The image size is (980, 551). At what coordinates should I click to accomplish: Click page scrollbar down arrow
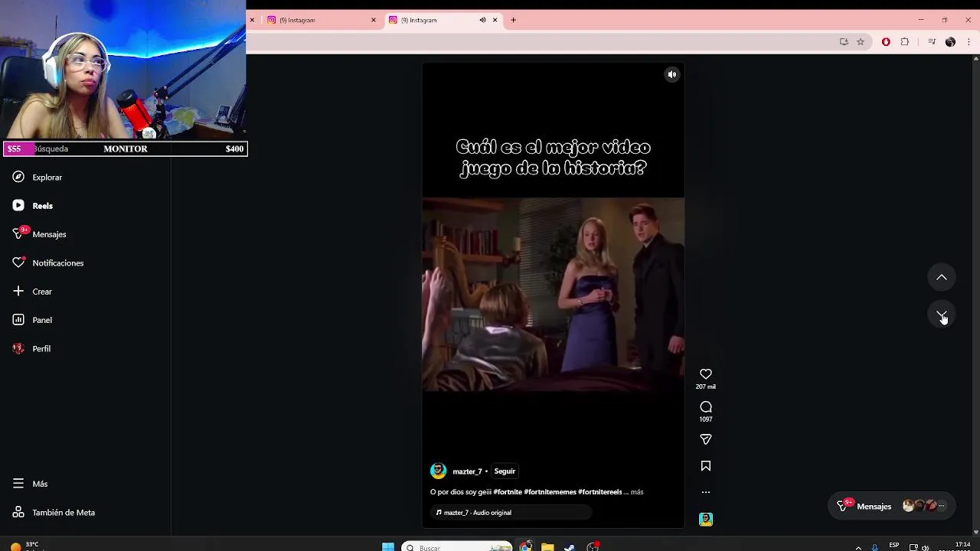[975, 532]
